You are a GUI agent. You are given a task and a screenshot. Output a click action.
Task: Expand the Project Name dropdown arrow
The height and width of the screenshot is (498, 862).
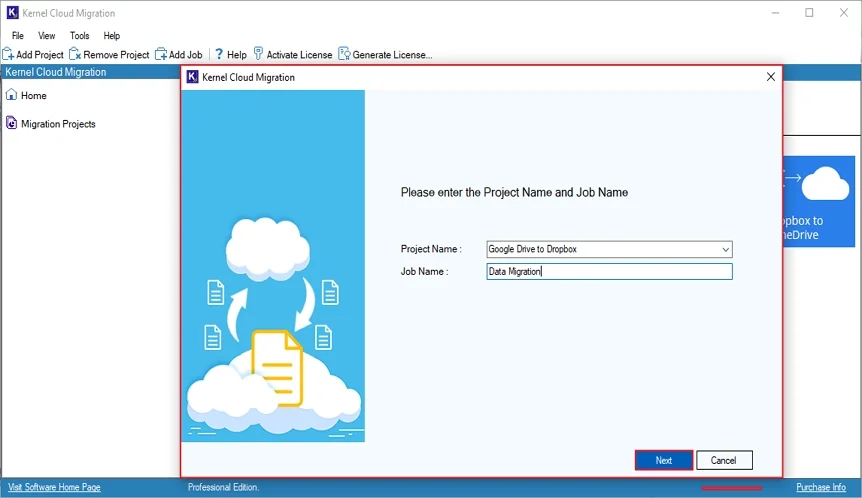pyautogui.click(x=726, y=250)
